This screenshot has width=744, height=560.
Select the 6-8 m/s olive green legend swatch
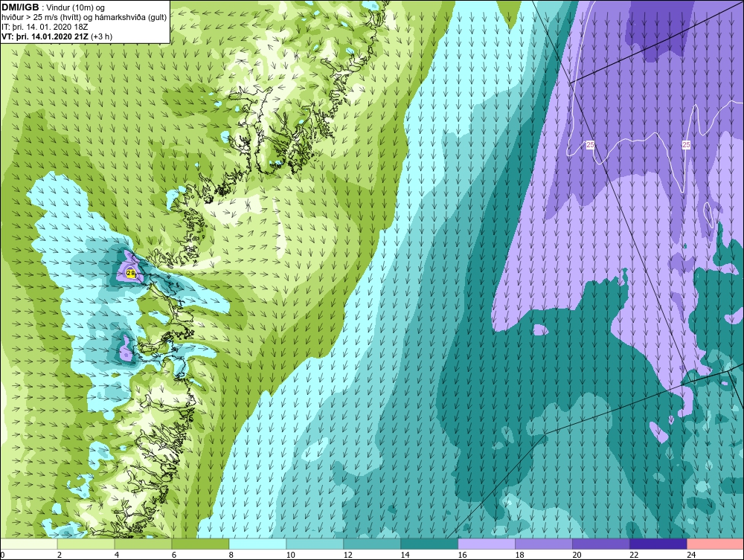[x=200, y=544]
